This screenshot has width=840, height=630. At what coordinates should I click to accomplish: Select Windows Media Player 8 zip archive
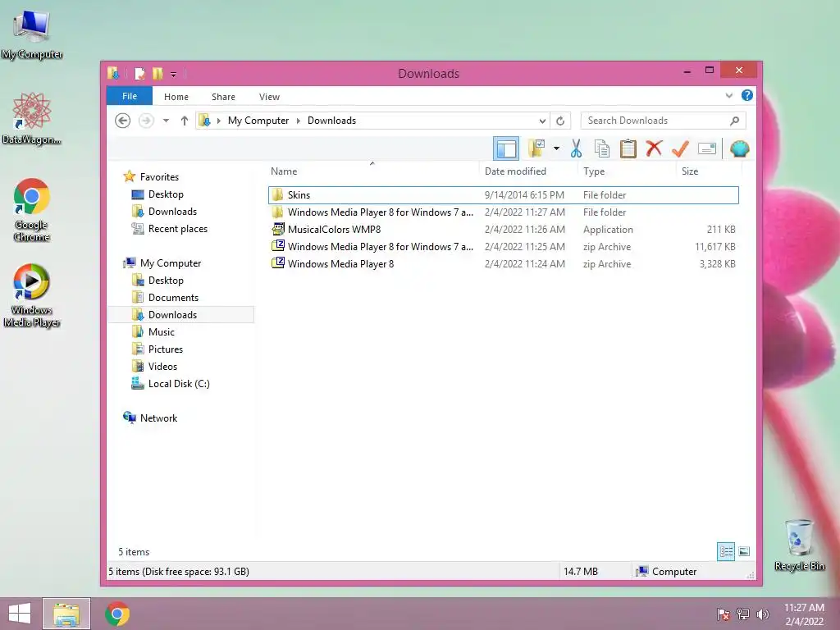point(503,263)
